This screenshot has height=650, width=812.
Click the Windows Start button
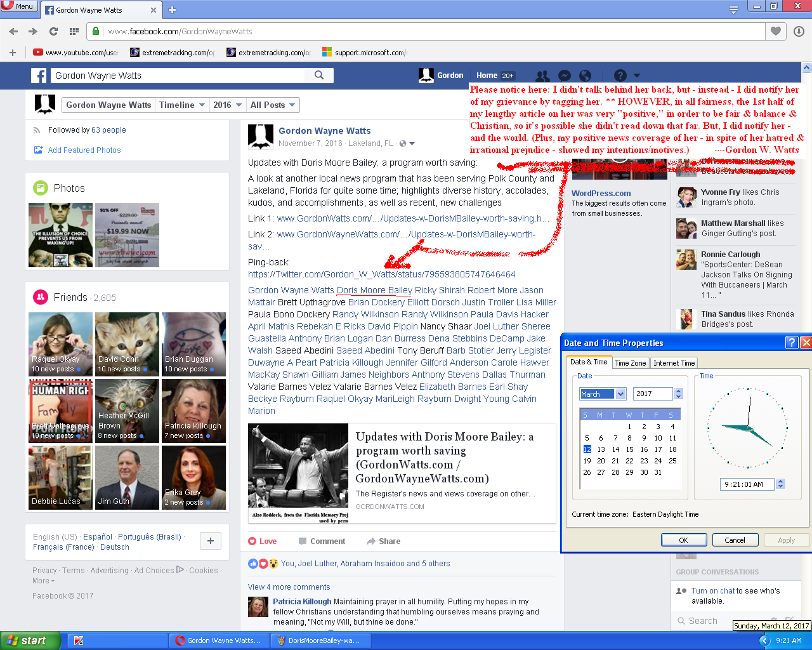point(30,640)
